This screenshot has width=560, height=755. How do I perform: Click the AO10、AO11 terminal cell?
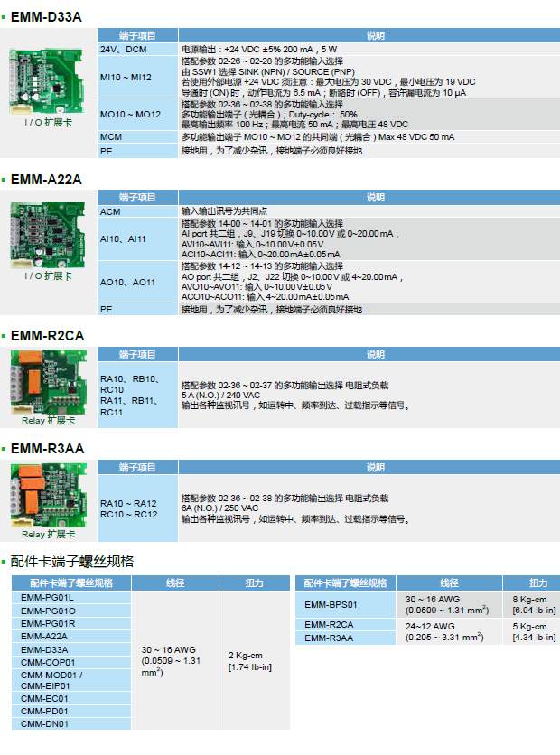point(126,282)
